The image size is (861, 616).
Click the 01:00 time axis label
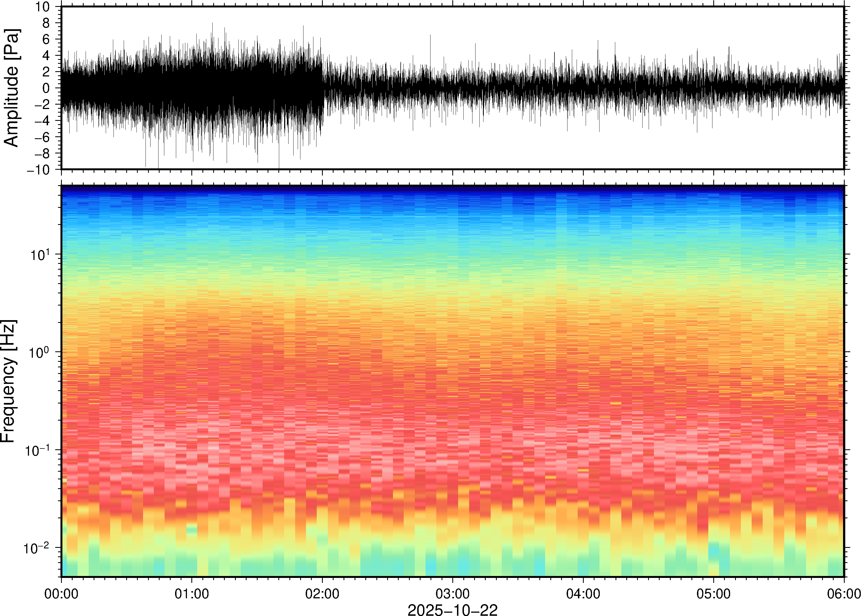(x=192, y=594)
